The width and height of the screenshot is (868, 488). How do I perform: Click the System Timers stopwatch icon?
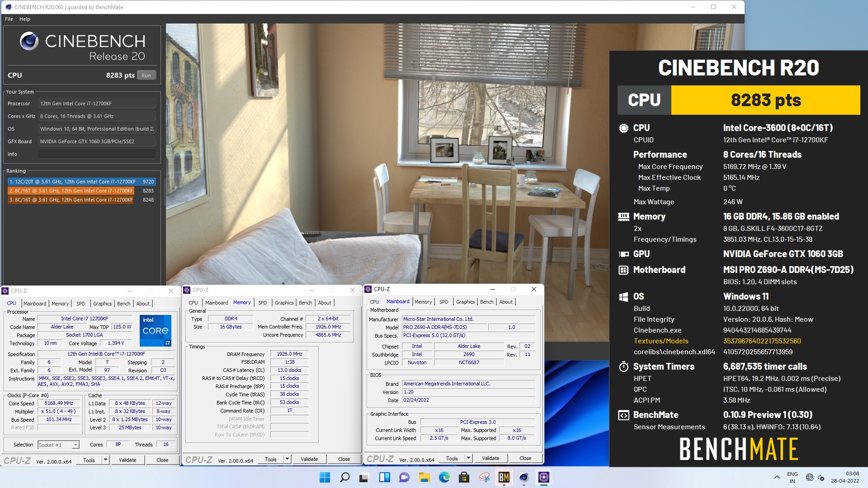coord(623,366)
